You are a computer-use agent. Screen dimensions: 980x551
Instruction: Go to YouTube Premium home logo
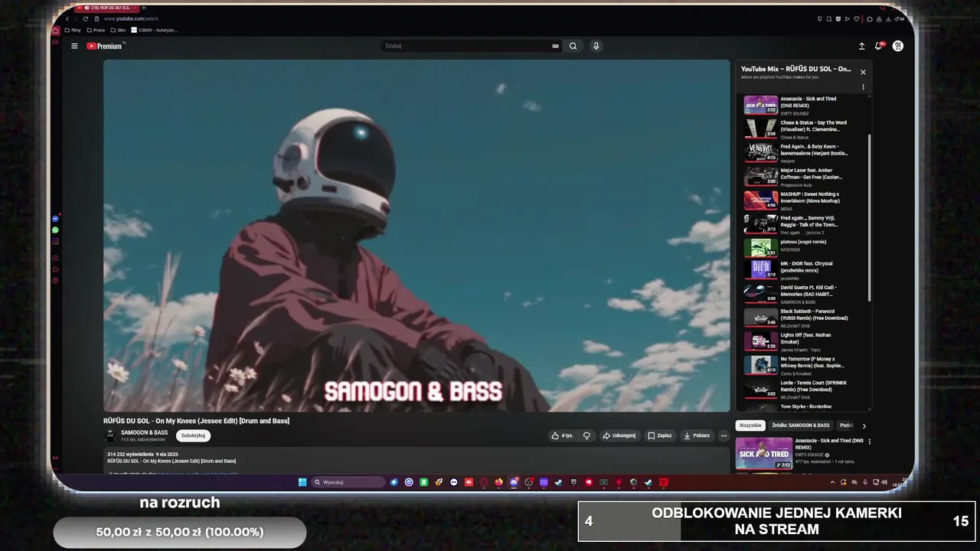[x=105, y=46]
